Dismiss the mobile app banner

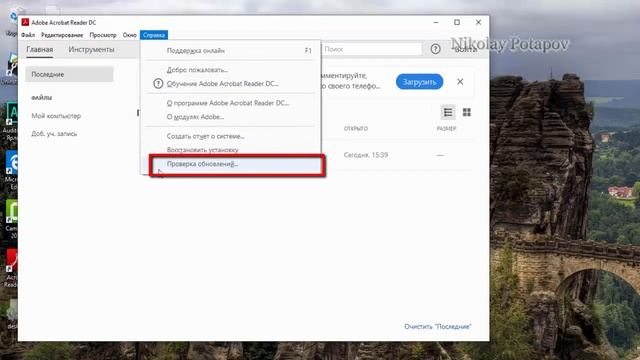click(460, 82)
